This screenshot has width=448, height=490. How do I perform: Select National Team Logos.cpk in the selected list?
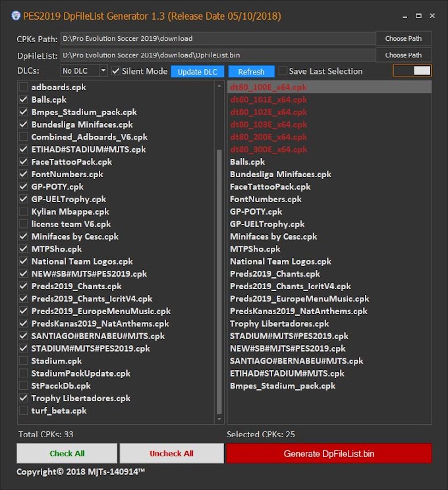329,261
